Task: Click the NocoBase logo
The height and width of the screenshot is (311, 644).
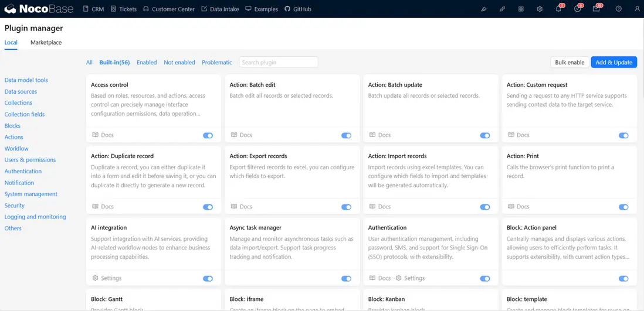Action: coord(39,9)
